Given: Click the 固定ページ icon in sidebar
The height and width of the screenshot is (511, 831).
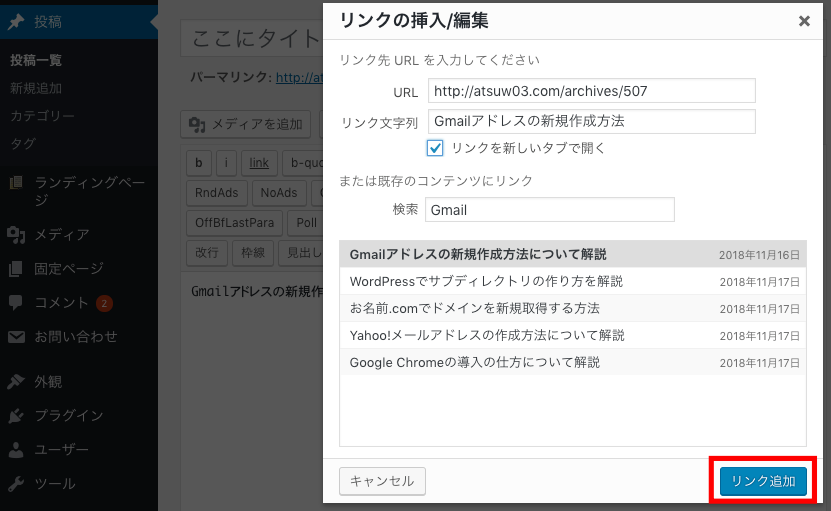Looking at the screenshot, I should coord(16,269).
